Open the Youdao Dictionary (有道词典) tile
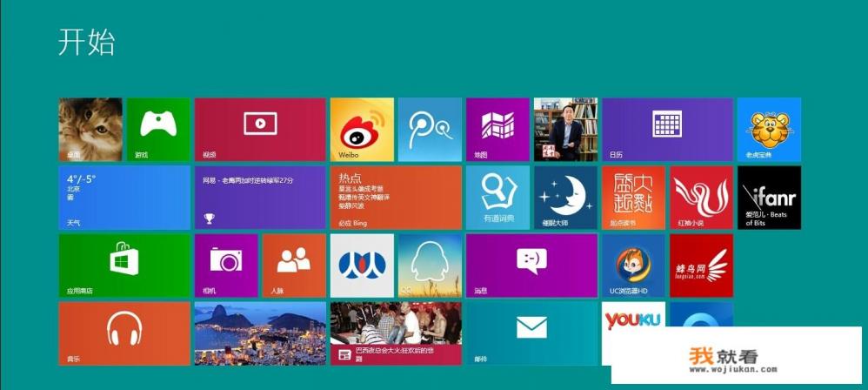This screenshot has height=390, width=868. coord(497,198)
